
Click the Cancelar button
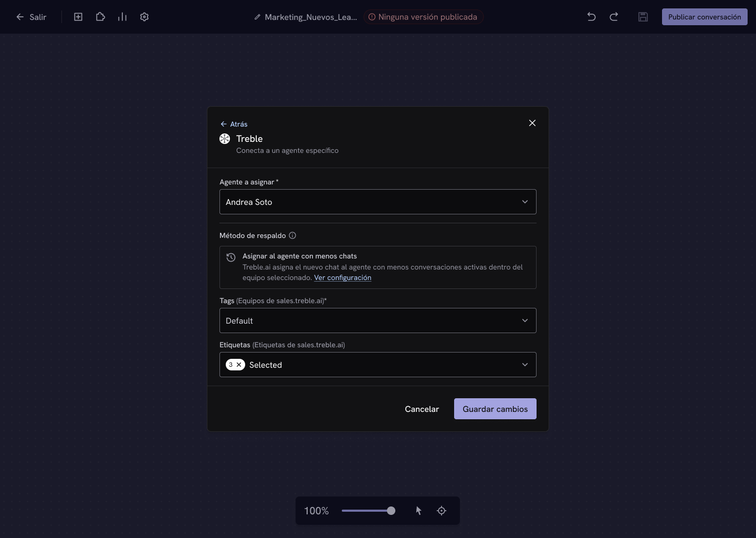click(422, 409)
